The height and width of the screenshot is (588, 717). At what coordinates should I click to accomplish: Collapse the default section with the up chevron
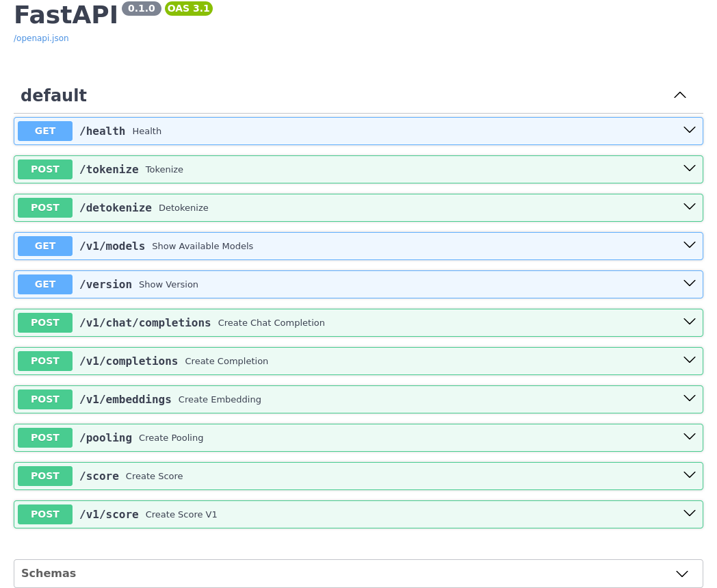pos(680,95)
